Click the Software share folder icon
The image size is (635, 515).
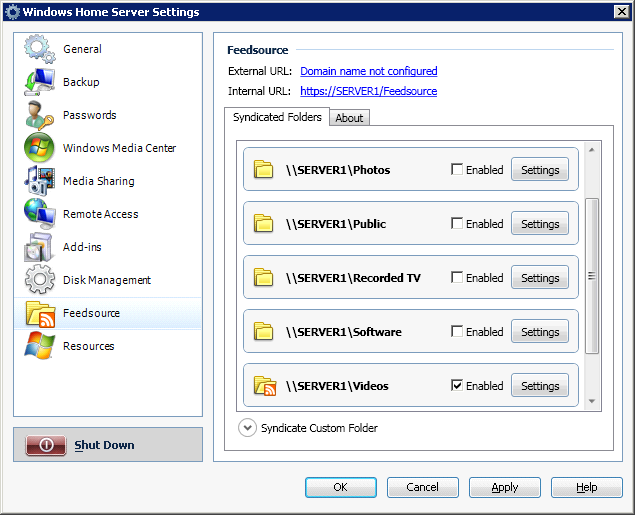pyautogui.click(x=263, y=331)
